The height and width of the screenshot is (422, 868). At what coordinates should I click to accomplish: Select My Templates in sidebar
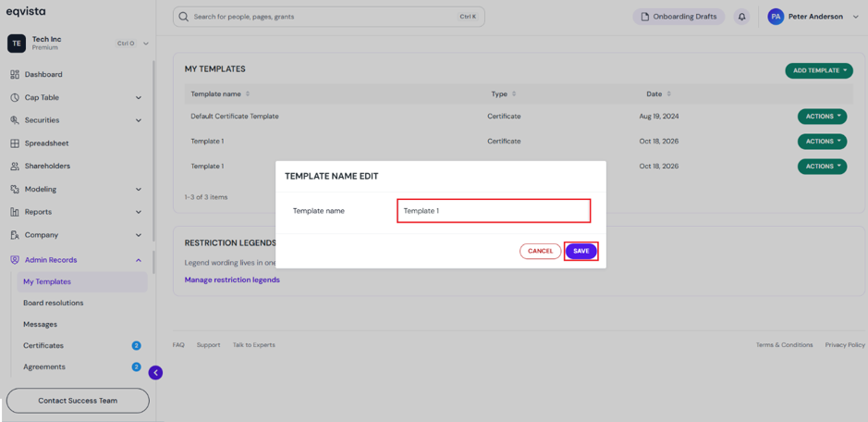point(82,281)
